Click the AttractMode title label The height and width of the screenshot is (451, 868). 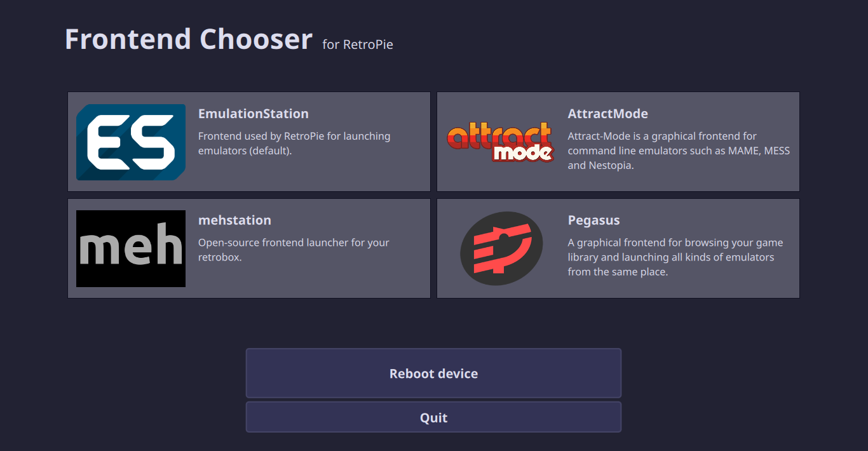[607, 113]
